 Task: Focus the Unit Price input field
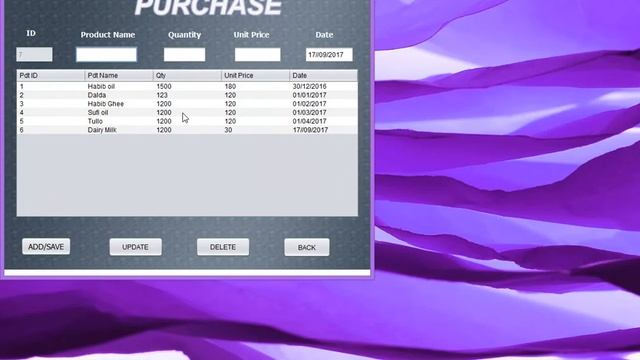pos(258,55)
